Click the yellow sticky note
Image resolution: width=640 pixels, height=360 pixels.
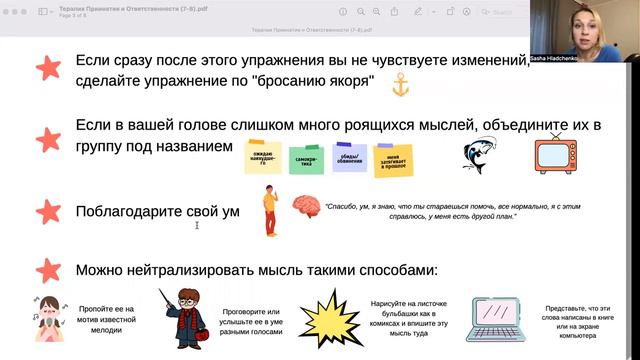(263, 157)
